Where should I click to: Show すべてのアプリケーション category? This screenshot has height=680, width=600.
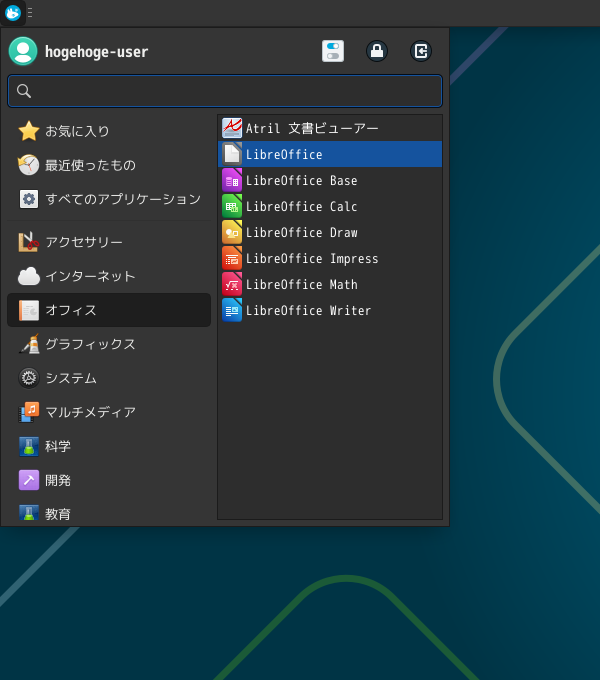(x=109, y=199)
